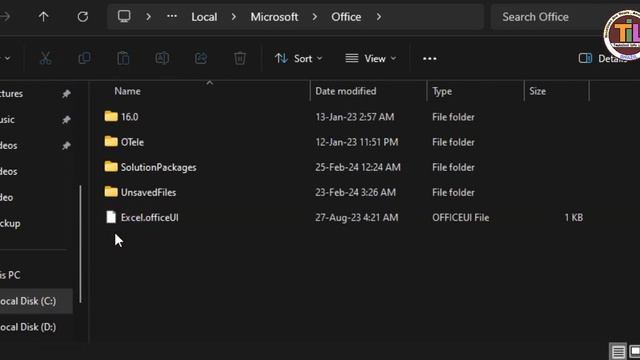
Task: Toggle the Details pane
Action: [603, 58]
